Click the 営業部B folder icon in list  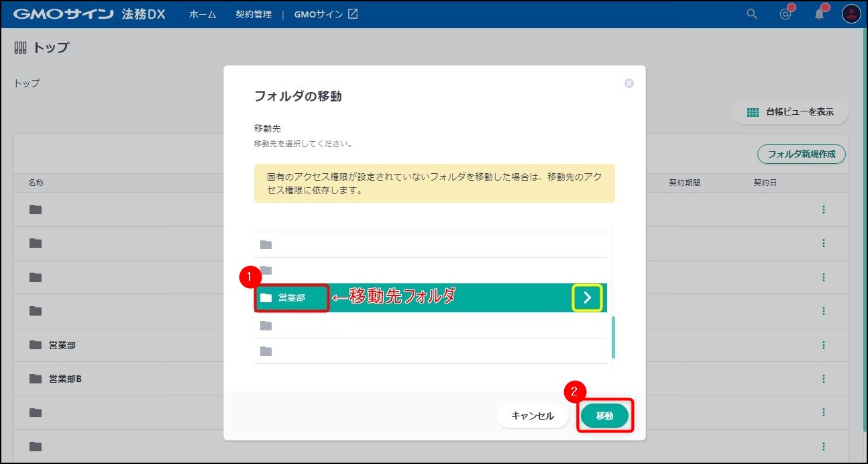point(36,379)
